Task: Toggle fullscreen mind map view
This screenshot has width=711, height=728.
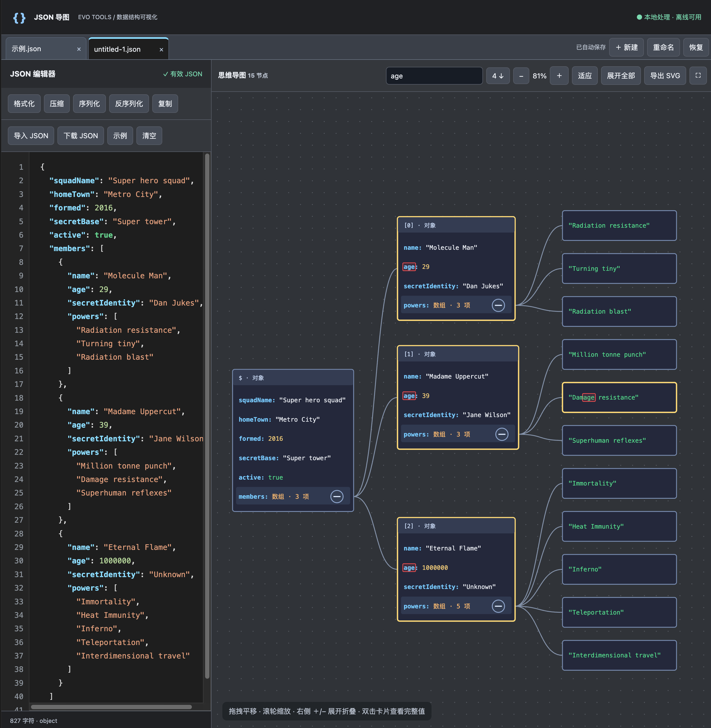Action: point(698,75)
